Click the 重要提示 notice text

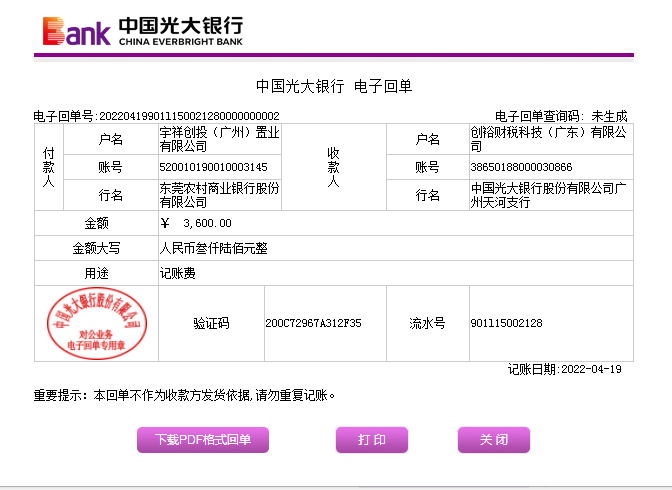[x=184, y=395]
